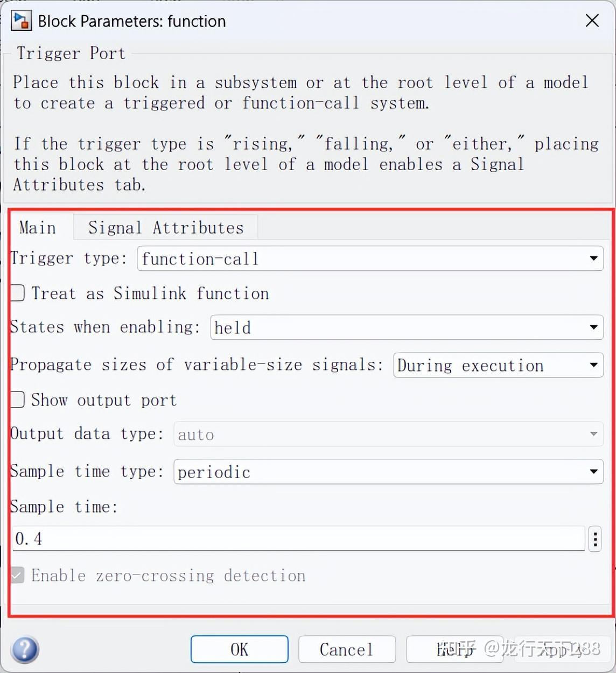
Task: Click the Help button
Action: click(x=455, y=649)
